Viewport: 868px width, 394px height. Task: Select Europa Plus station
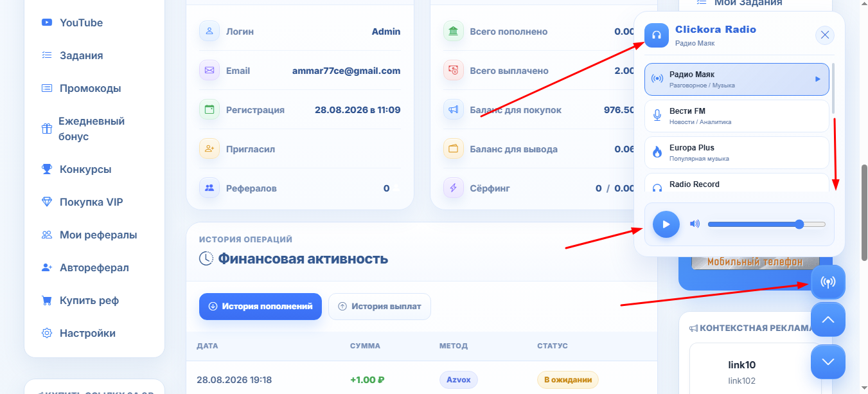tap(737, 152)
